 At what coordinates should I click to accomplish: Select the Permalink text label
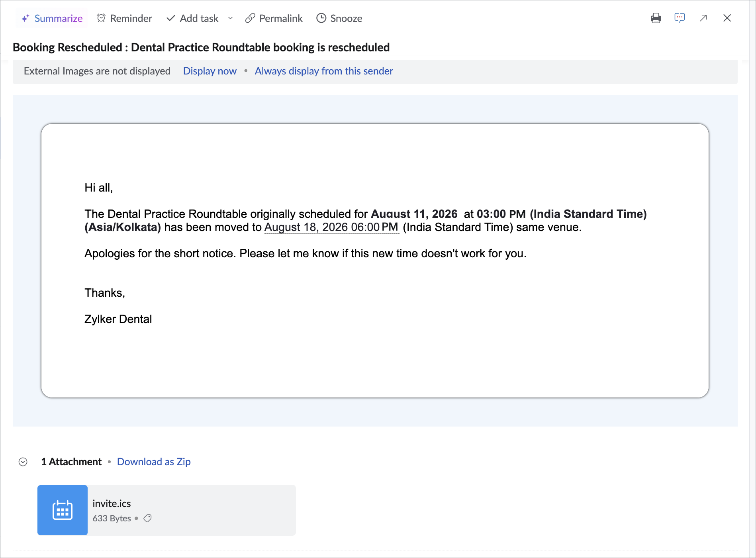[x=281, y=18]
